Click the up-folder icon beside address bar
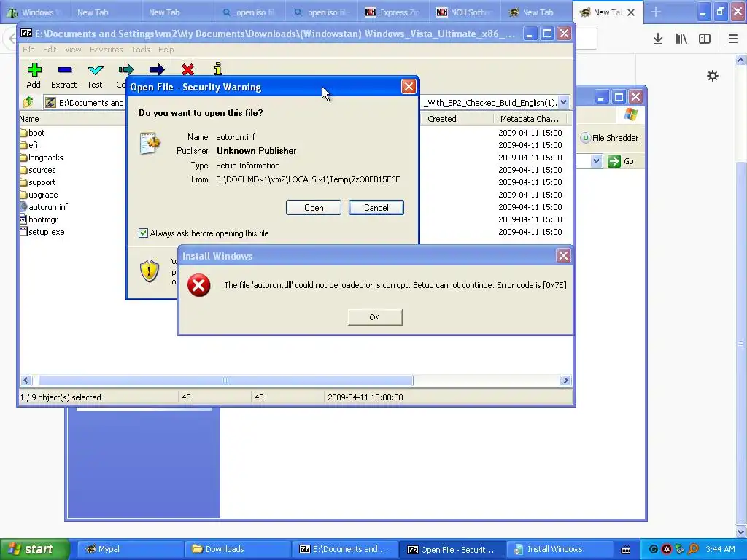The height and width of the screenshot is (560, 747). (x=28, y=102)
